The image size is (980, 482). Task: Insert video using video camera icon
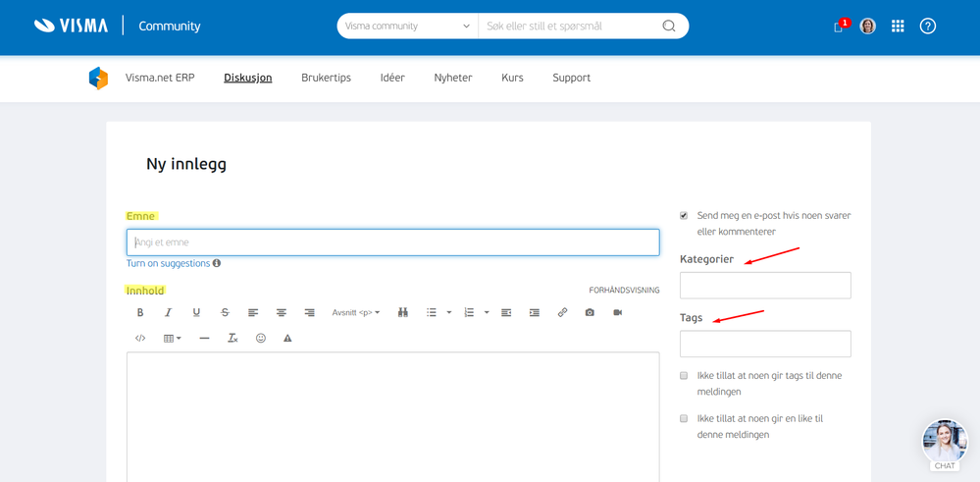coord(617,312)
